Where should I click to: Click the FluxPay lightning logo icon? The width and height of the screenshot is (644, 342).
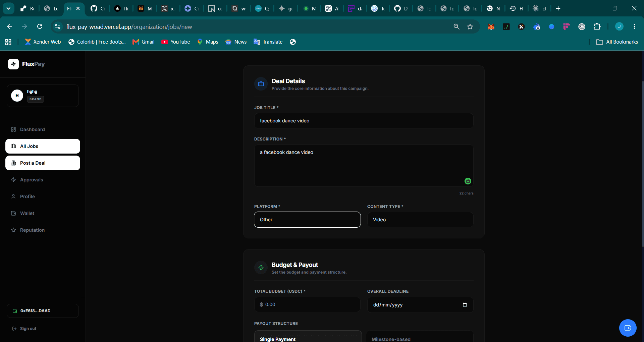point(13,64)
